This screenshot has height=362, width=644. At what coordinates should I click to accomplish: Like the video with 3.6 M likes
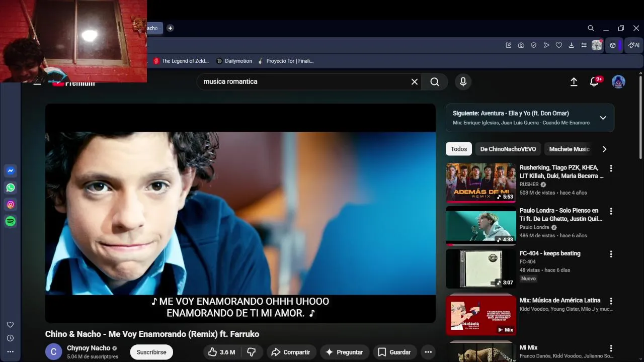coord(221,352)
